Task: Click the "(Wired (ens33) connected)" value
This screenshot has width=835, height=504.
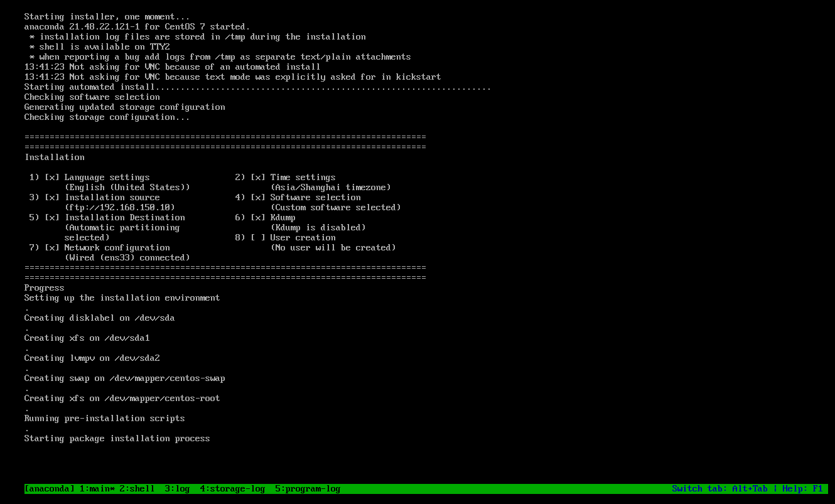Action: 127,258
